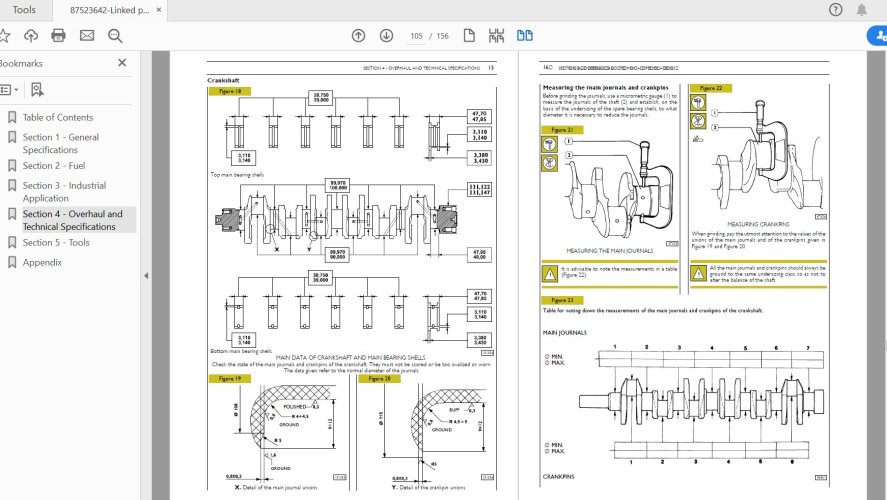
Task: Toggle the fit-page single view button
Action: click(x=468, y=36)
